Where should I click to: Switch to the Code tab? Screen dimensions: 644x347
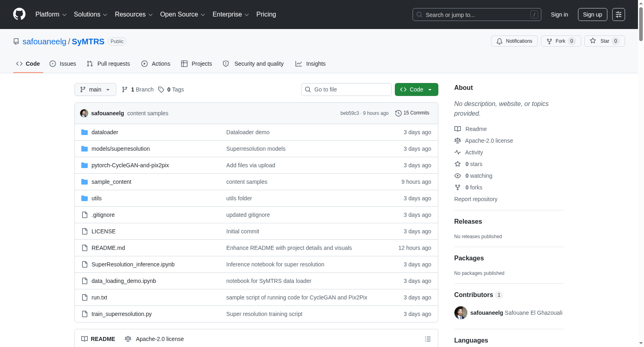28,64
